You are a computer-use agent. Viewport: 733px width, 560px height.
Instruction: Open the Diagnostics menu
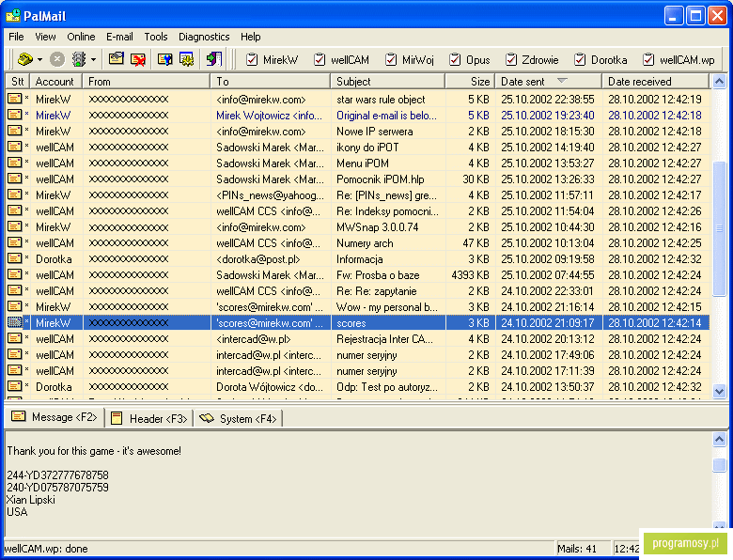coord(204,37)
